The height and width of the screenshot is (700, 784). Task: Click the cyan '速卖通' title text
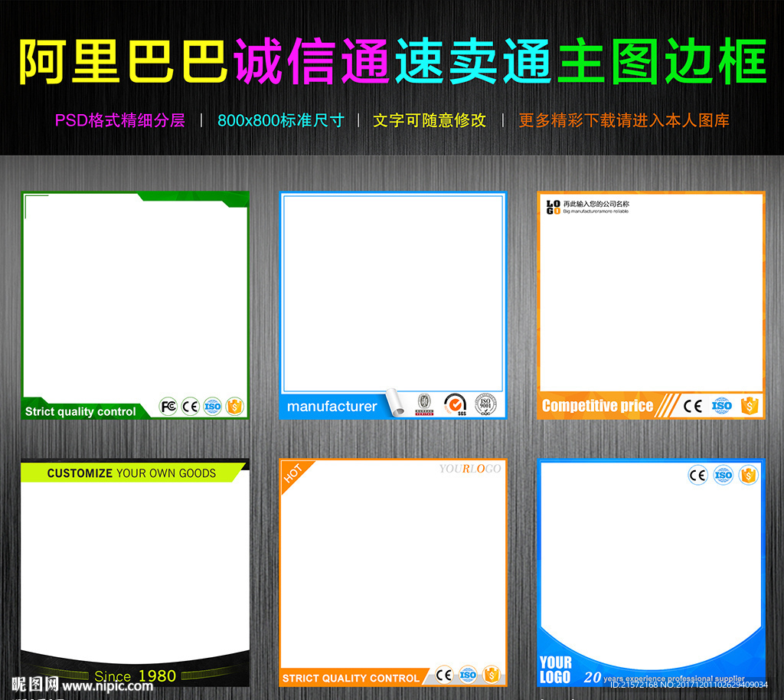click(473, 61)
